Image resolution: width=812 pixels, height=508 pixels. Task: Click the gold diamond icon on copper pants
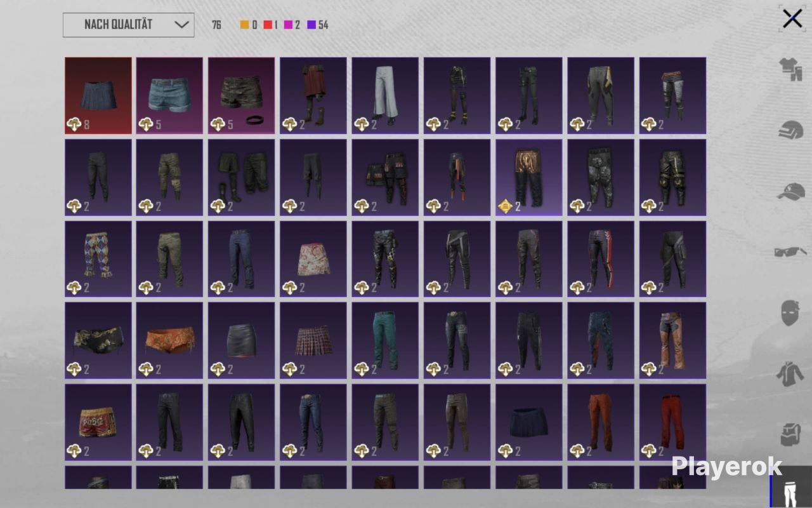505,206
